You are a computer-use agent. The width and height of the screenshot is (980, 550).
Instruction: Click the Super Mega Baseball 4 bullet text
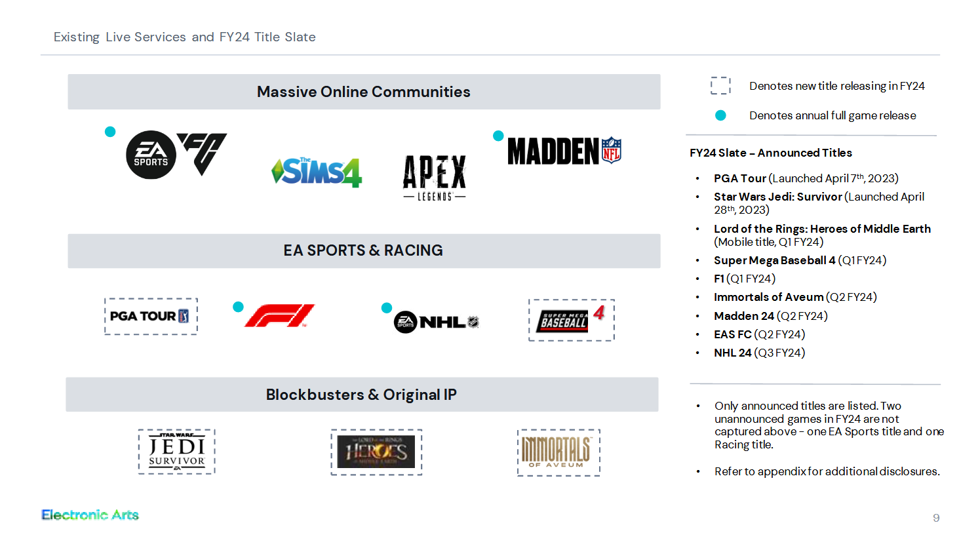click(800, 260)
